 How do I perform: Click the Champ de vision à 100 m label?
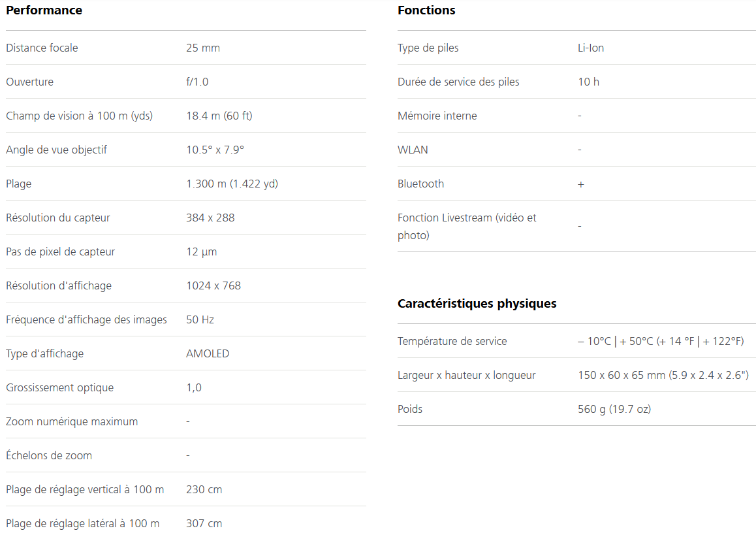click(x=79, y=116)
